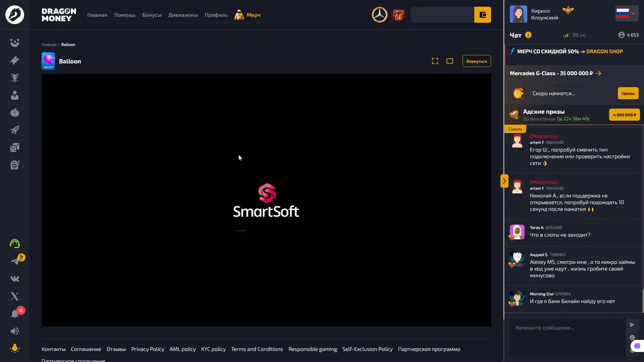
Task: Open the Бонусы menu item
Action: pos(152,15)
